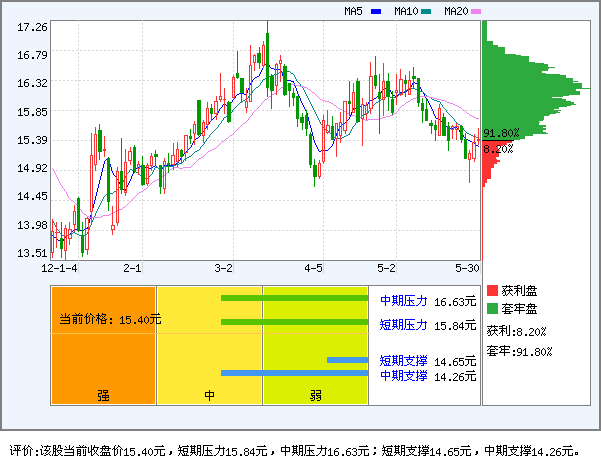Viewport: 601px width, 456px height.
Task: Click the 中期压力 green bar
Action: point(294,298)
